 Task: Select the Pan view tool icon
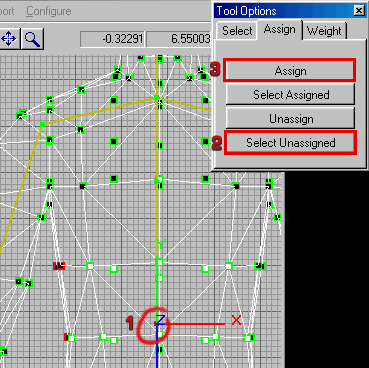coord(9,39)
